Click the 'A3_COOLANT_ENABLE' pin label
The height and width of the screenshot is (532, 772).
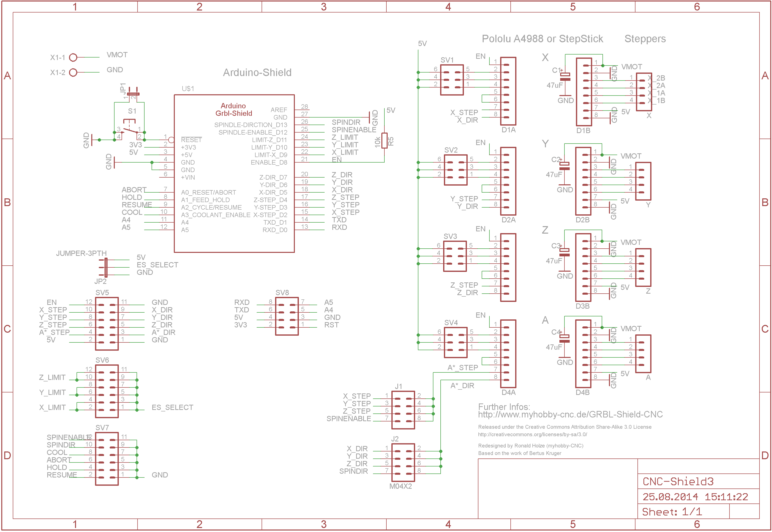pyautogui.click(x=216, y=215)
